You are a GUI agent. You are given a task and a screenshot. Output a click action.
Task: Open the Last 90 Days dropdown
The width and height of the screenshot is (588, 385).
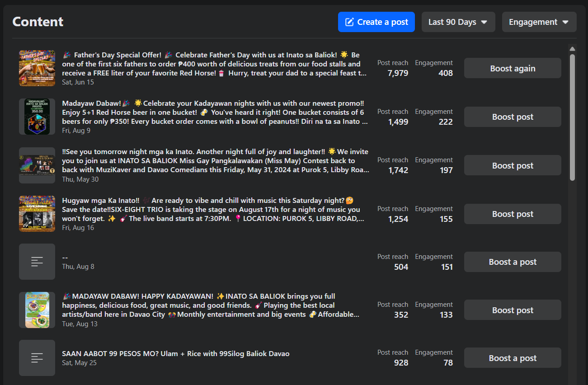[x=458, y=22]
